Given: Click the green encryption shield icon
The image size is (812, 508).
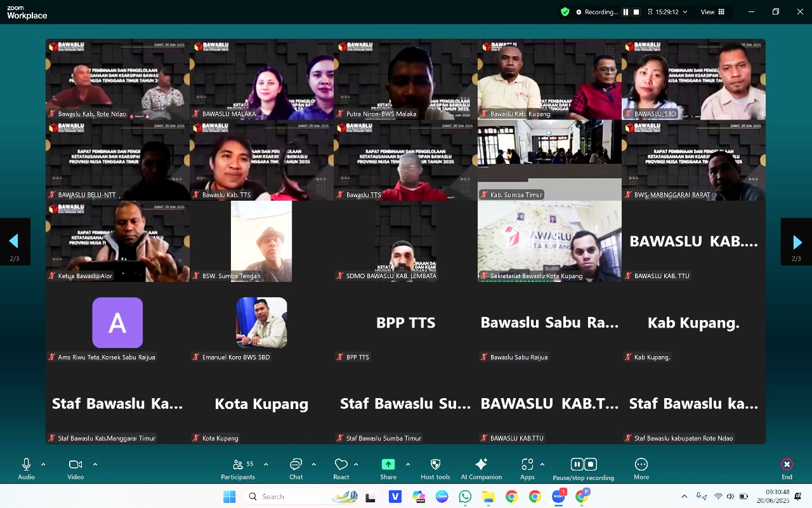Looking at the screenshot, I should point(565,11).
